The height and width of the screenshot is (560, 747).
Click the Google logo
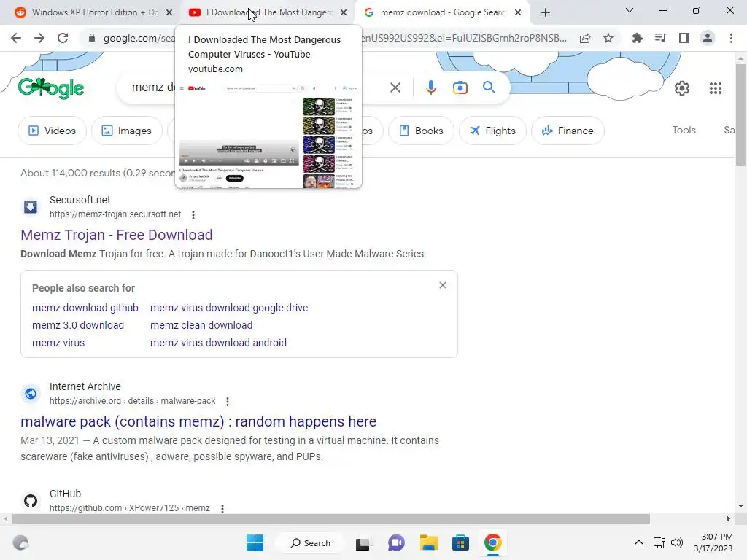click(x=51, y=88)
